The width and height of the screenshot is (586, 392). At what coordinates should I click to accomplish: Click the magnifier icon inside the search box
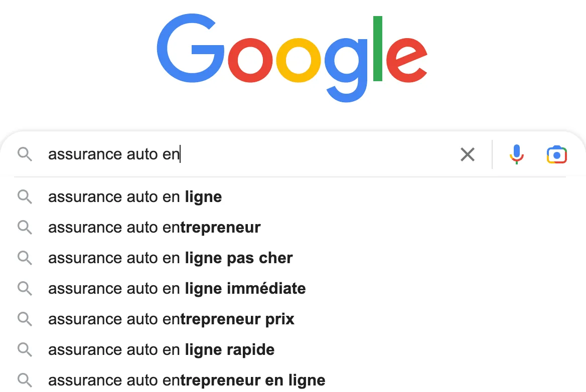coord(25,154)
